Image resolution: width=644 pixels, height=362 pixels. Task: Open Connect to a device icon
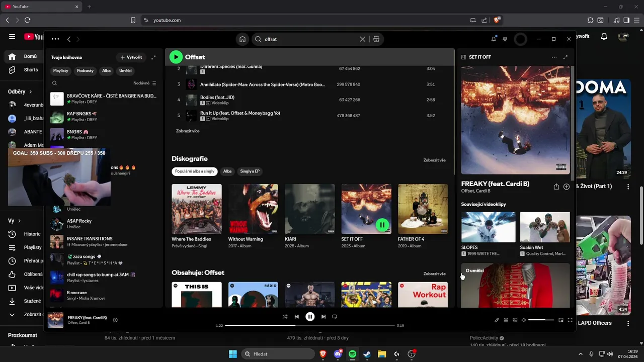(515, 320)
